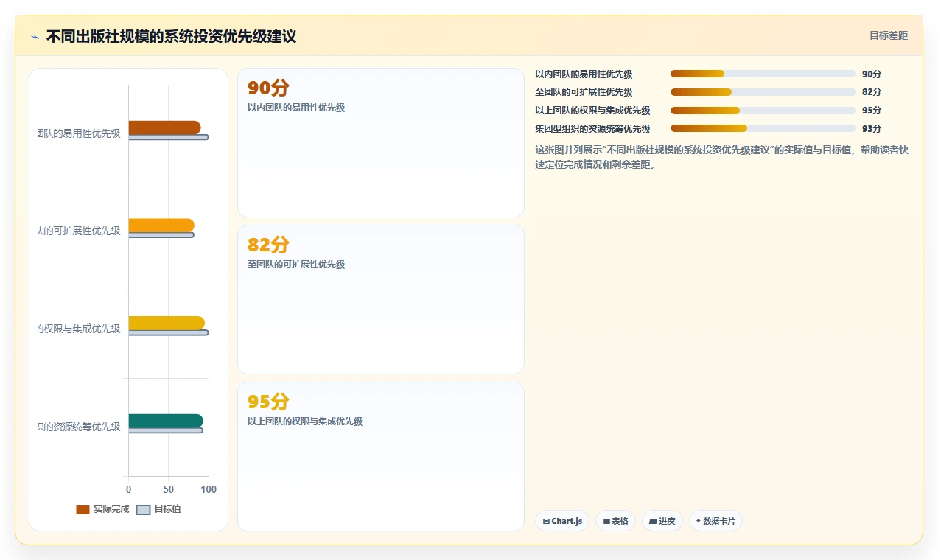The width and height of the screenshot is (938, 560).
Task: Click progress bar for 集团型组织的资源统筹优先级
Action: point(763,128)
